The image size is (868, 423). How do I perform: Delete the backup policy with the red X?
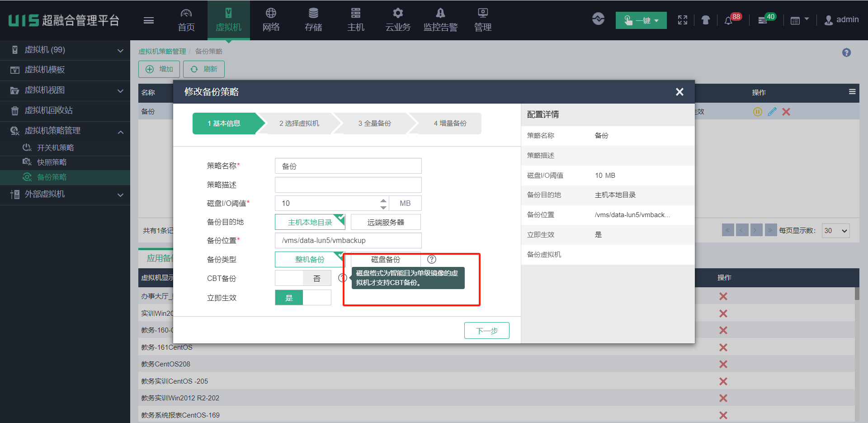coord(786,112)
